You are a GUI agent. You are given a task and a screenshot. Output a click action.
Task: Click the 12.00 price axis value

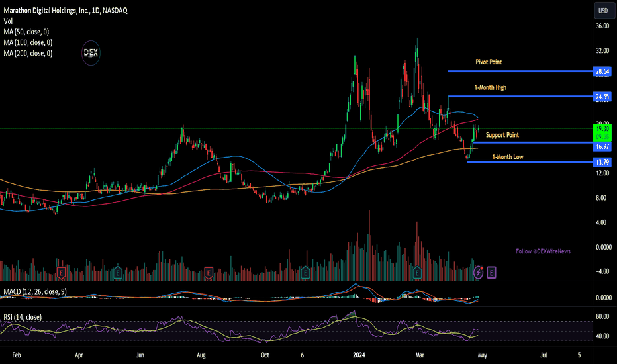pyautogui.click(x=602, y=173)
